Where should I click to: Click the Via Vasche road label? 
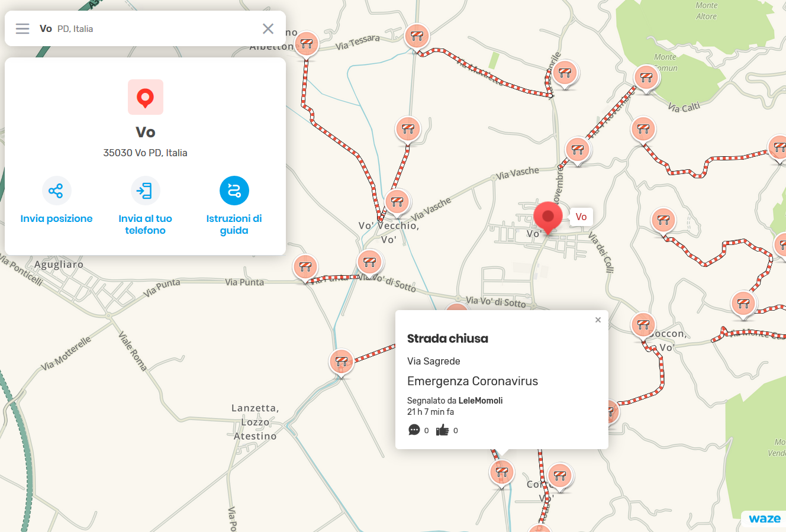click(518, 173)
